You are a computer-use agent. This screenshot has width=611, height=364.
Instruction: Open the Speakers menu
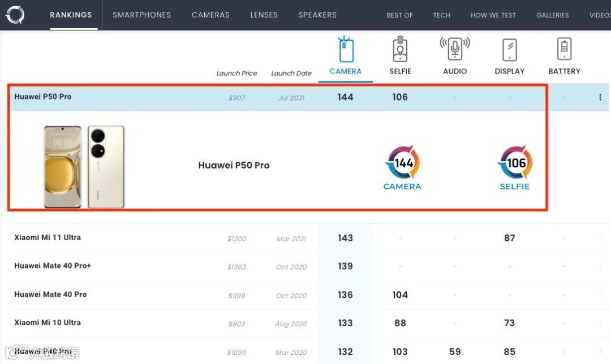point(317,15)
